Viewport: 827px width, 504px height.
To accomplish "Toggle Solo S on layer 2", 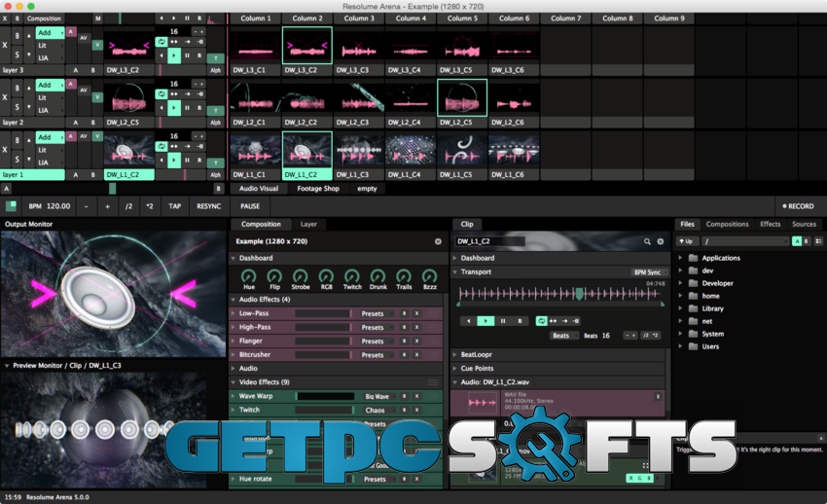I will [17, 107].
